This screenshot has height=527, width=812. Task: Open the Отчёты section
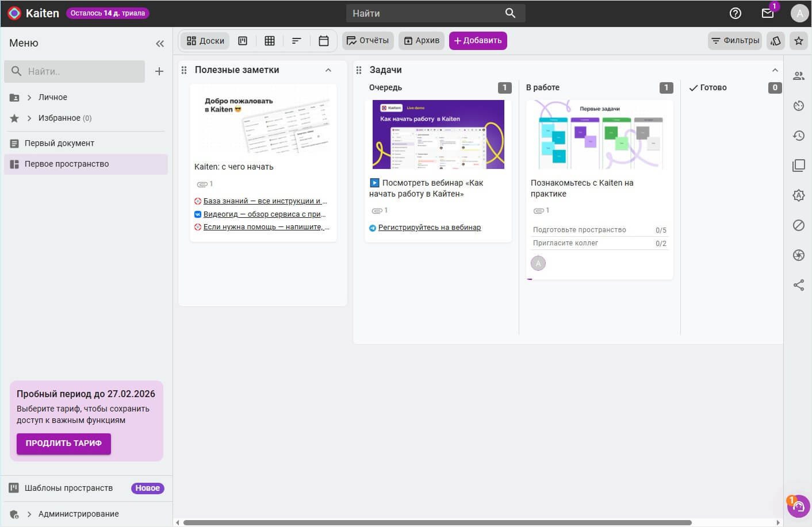368,41
